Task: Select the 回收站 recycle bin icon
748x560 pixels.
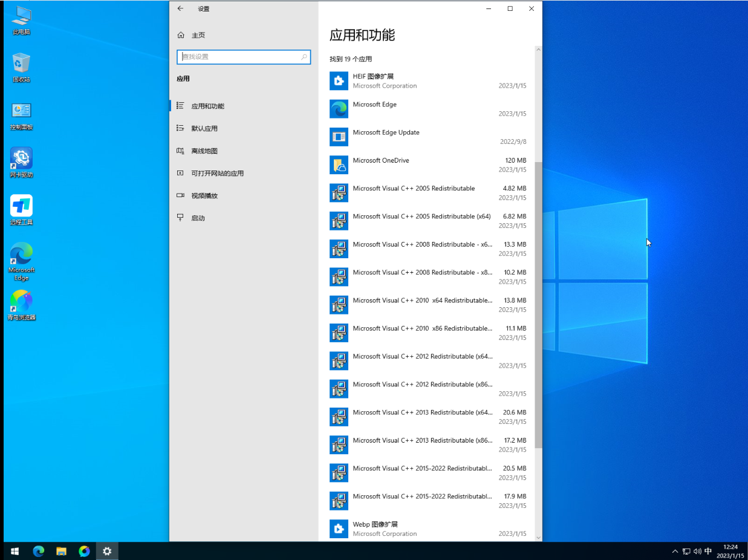Action: click(x=21, y=67)
